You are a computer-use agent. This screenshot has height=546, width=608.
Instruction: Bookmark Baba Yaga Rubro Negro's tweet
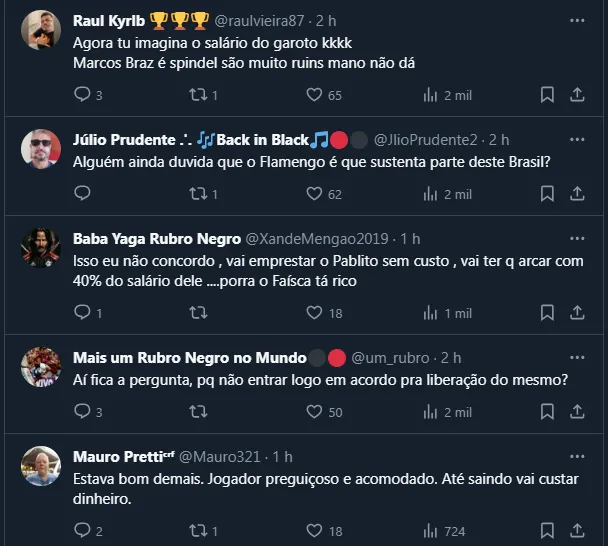click(x=547, y=313)
